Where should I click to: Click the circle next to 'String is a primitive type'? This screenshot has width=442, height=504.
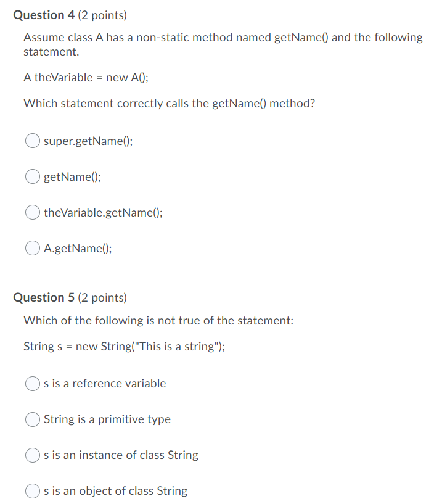(x=32, y=419)
